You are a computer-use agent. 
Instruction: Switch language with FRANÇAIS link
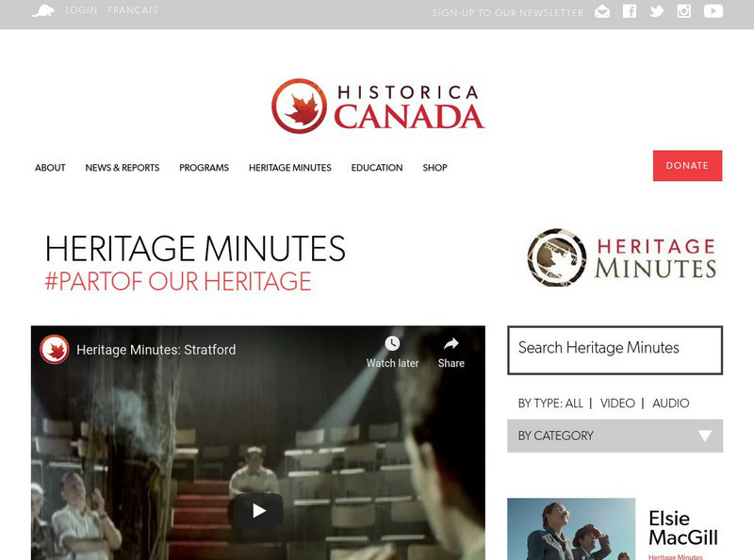(133, 10)
